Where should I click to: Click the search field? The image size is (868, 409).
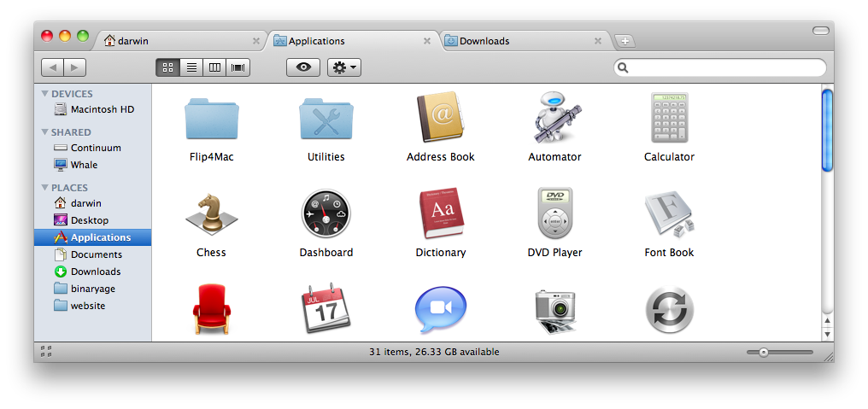tap(719, 67)
